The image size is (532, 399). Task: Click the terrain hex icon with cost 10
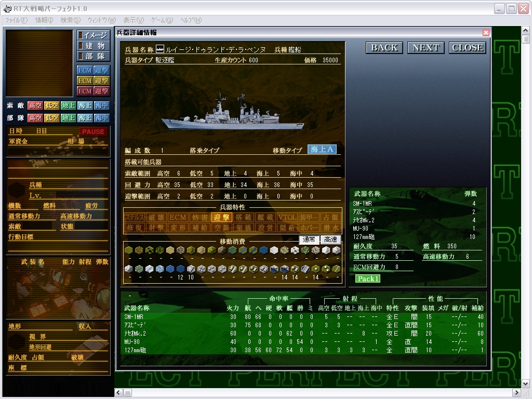click(x=191, y=269)
